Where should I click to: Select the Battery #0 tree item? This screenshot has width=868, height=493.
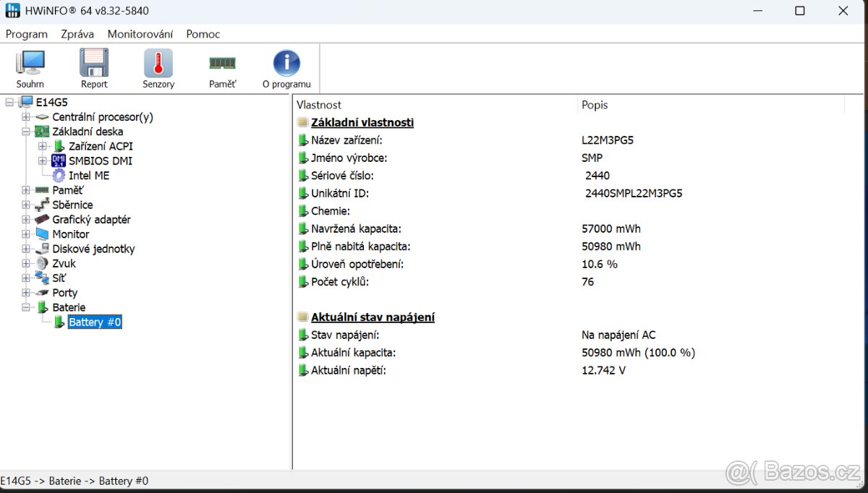[94, 322]
